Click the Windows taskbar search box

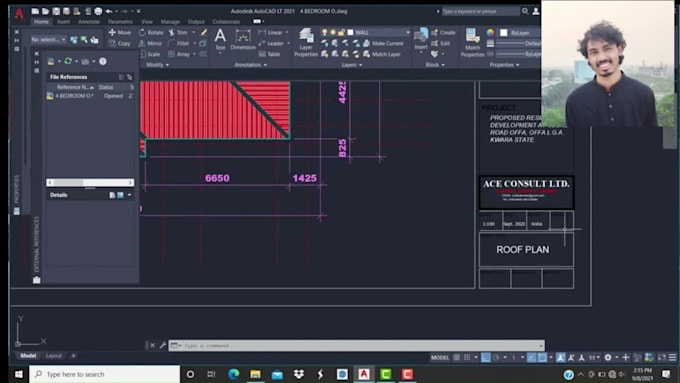105,374
